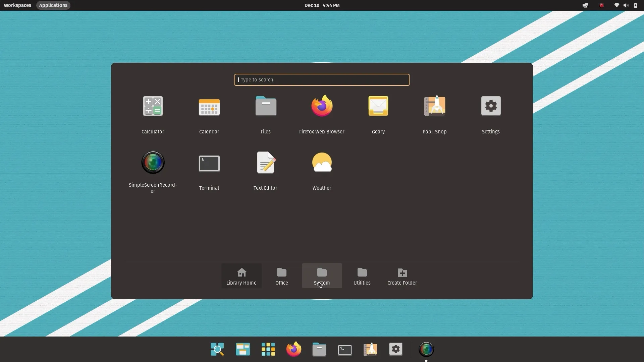Open the Wi-Fi indicator in the system tray
644x362 pixels.
(x=616, y=5)
